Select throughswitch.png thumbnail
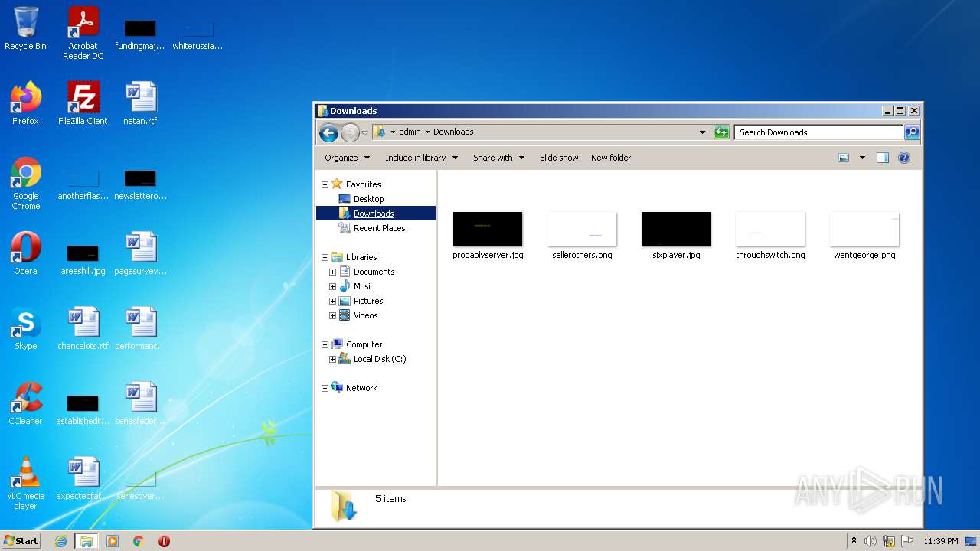The image size is (980, 551). pos(770,236)
